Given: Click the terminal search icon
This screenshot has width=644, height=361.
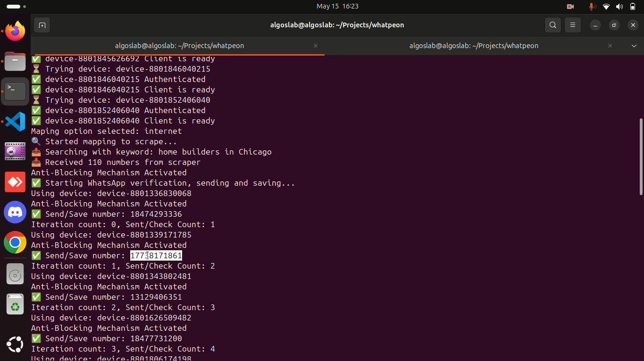Looking at the screenshot, I should (x=553, y=25).
